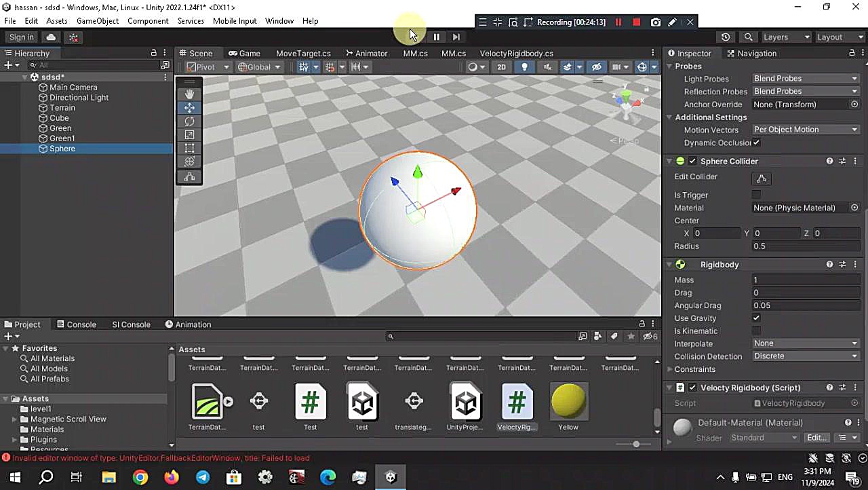Select the Hand tool in scene toolbar
Image resolution: width=868 pixels, height=490 pixels.
(x=189, y=94)
